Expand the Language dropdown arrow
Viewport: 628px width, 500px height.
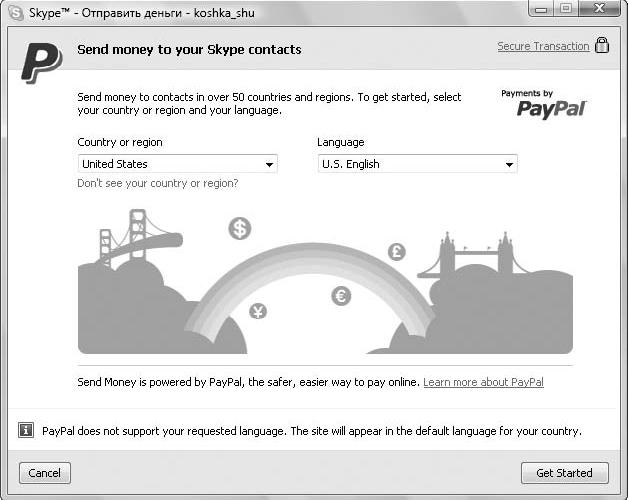pyautogui.click(x=509, y=164)
